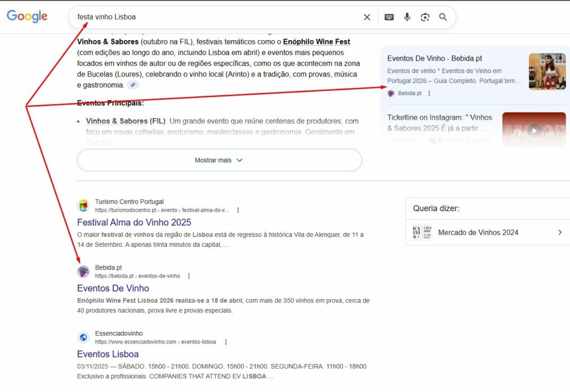Open the on-screen keyboard icon
The width and height of the screenshot is (570, 392).
389,17
